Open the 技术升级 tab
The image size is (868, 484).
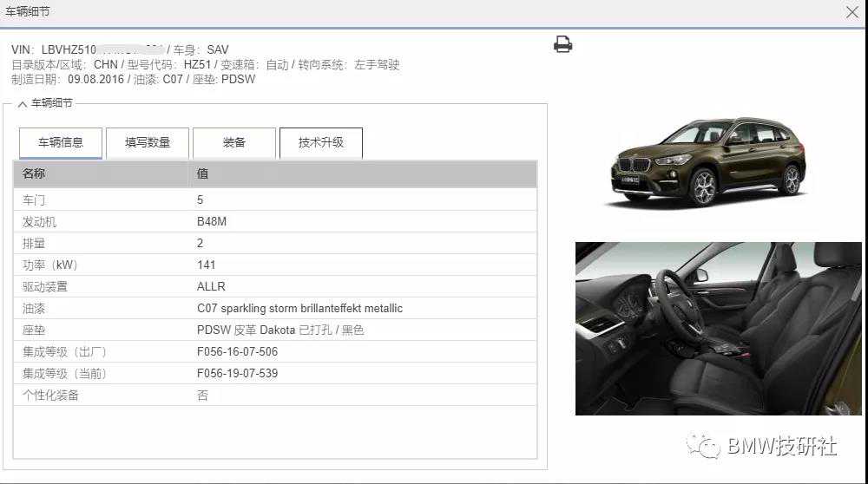(321, 142)
